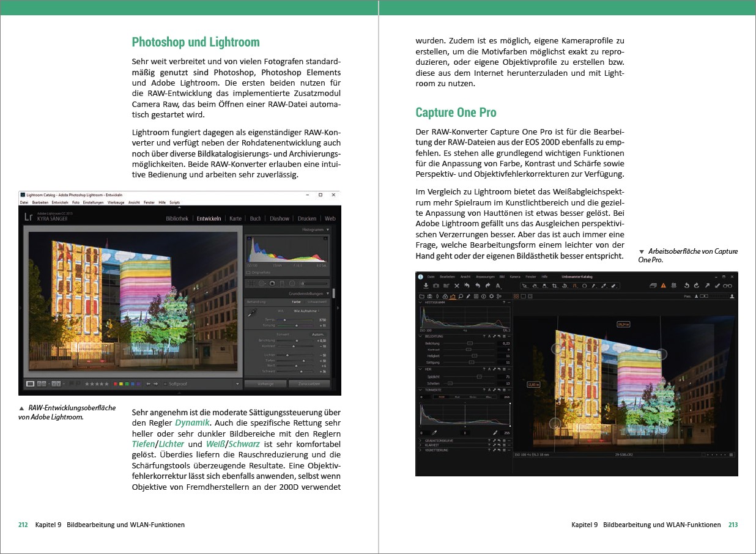Select the Capture One crop cursor tool
756x554 pixels.
pyautogui.click(x=555, y=286)
